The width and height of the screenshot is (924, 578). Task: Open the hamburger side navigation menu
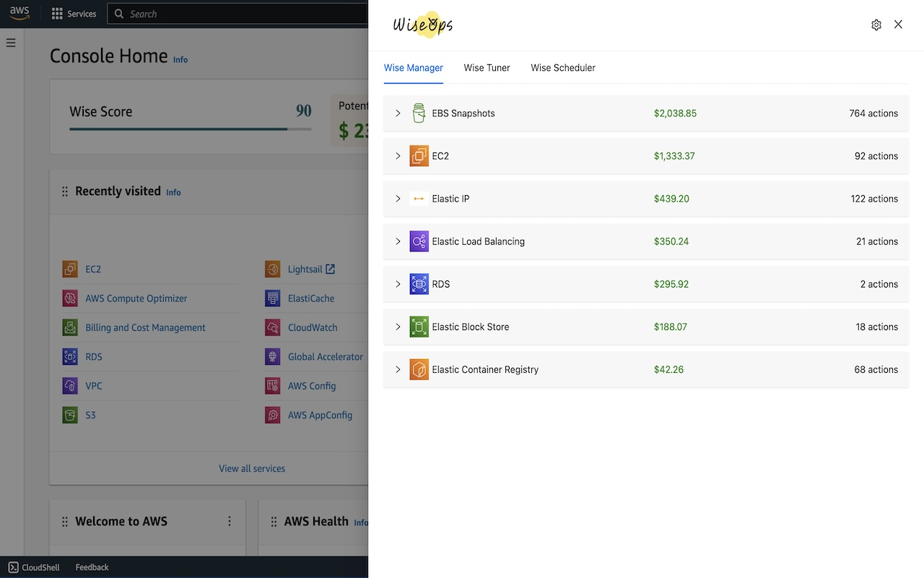point(11,43)
